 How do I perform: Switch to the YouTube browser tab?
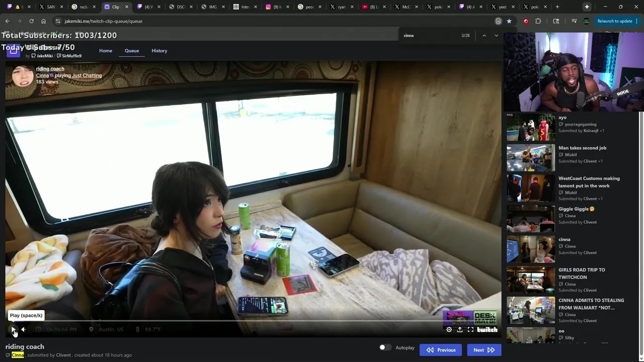coord(374,7)
